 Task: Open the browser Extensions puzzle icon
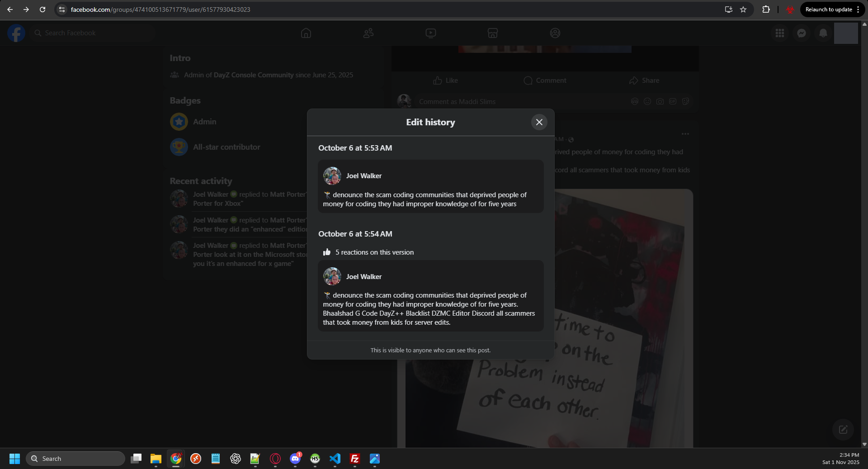coord(766,9)
